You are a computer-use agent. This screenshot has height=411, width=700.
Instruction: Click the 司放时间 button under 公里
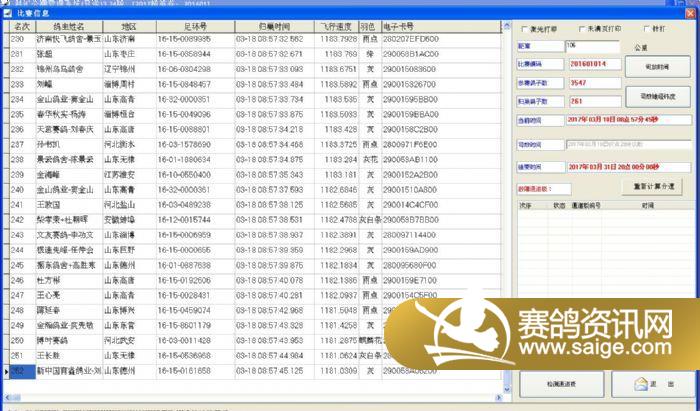pos(658,67)
